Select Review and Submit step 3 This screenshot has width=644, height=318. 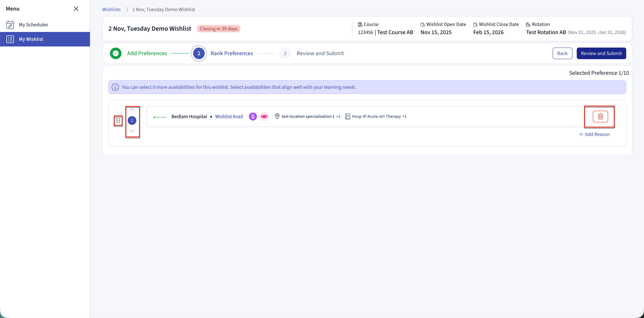click(320, 54)
